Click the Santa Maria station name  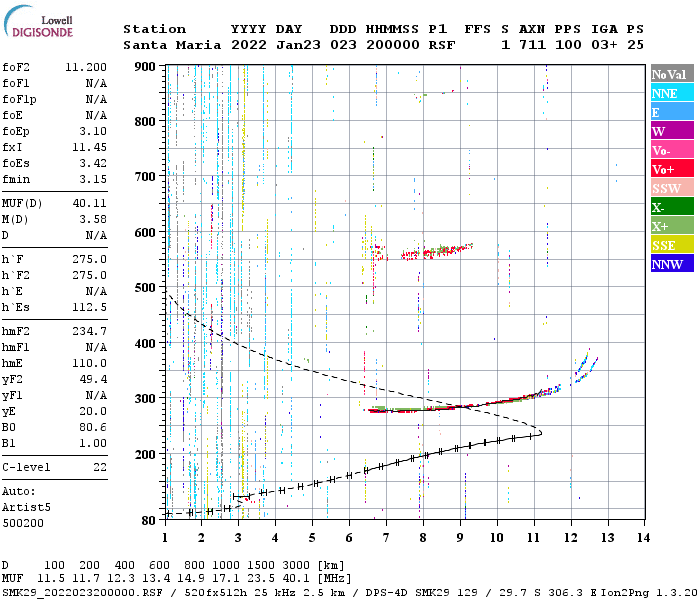tap(172, 45)
